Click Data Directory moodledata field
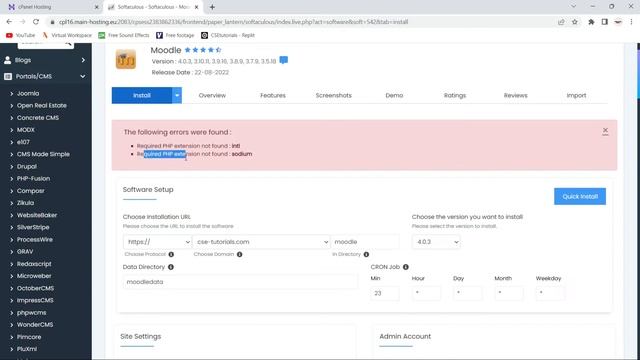The width and height of the screenshot is (640, 360). point(240,282)
